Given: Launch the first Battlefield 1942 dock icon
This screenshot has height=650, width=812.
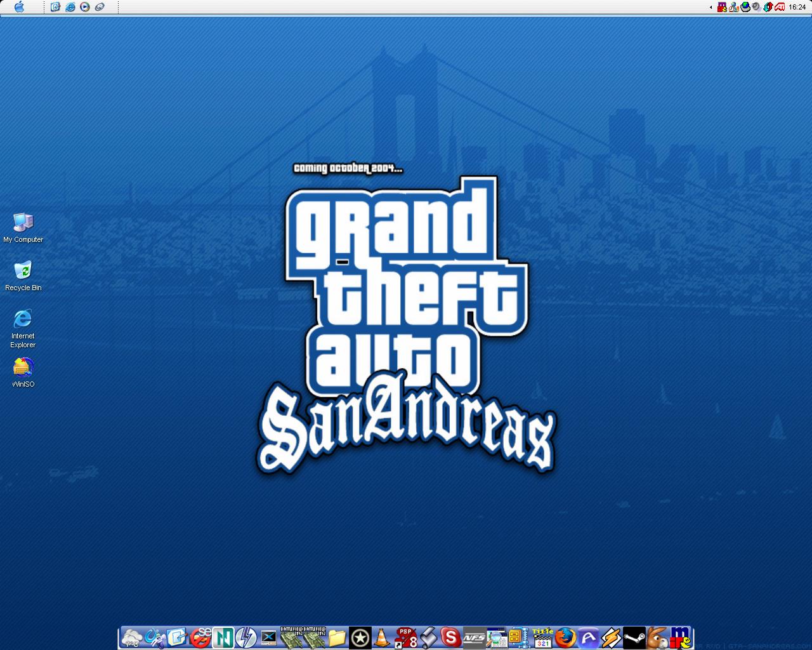Looking at the screenshot, I should [x=291, y=637].
